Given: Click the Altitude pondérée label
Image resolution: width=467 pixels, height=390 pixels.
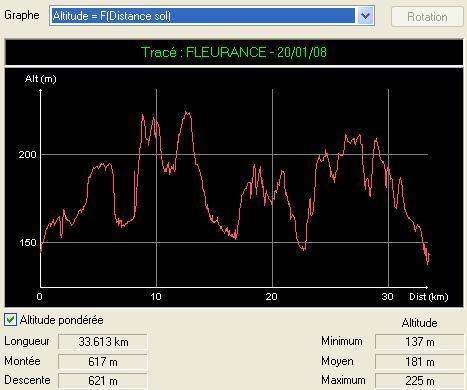Looking at the screenshot, I should click(x=61, y=320).
